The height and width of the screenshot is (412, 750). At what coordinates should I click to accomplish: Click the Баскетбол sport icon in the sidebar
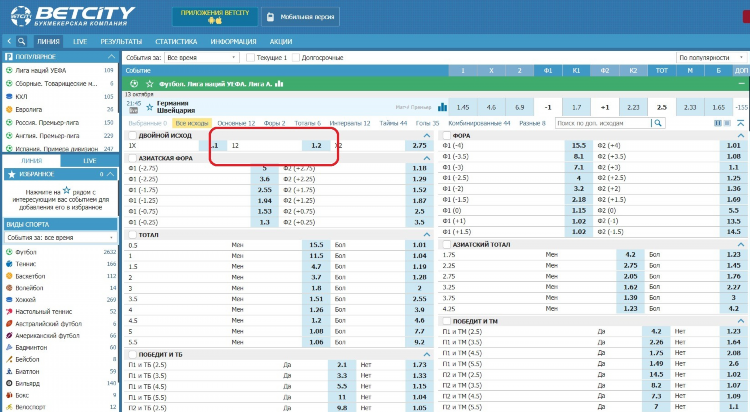[9, 276]
